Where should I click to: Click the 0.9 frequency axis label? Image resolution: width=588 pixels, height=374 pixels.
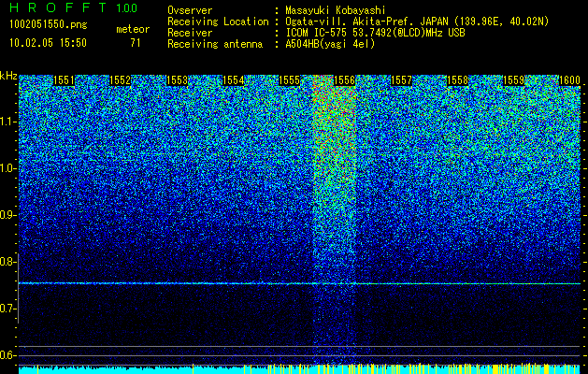7,215
